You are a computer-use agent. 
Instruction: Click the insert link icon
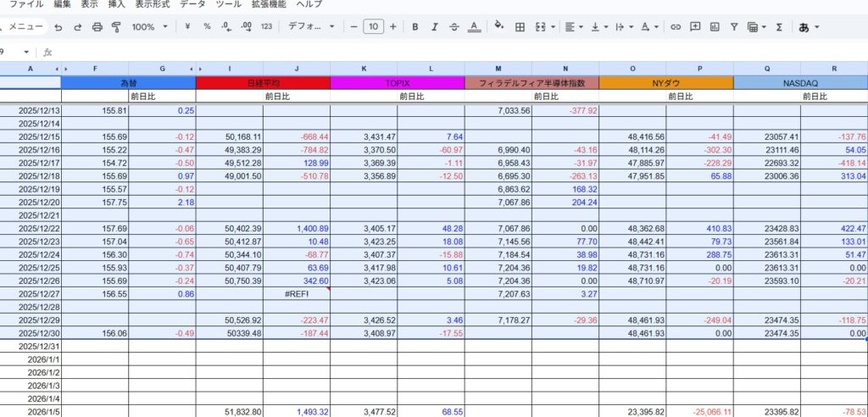coord(676,27)
